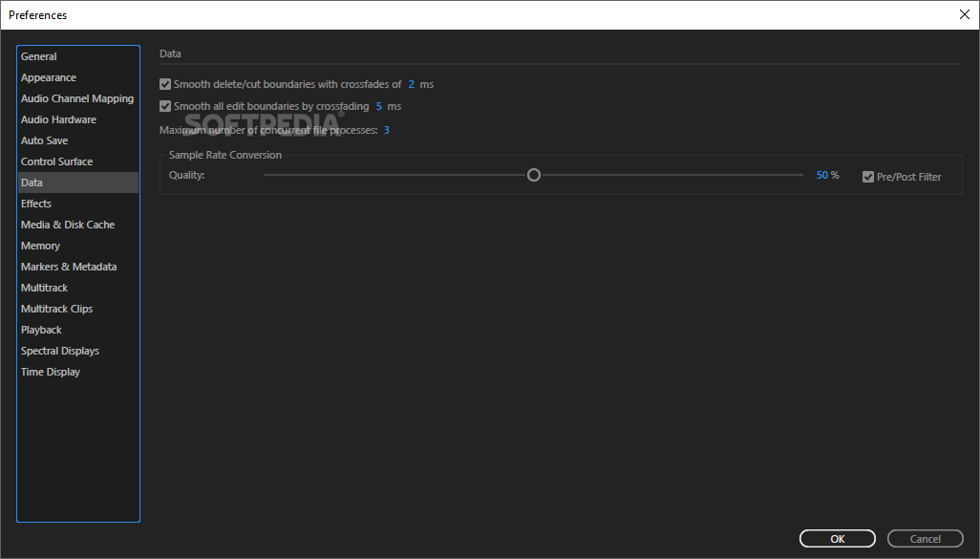The width and height of the screenshot is (980, 559).
Task: Click the Quality slider handle
Action: tap(534, 175)
